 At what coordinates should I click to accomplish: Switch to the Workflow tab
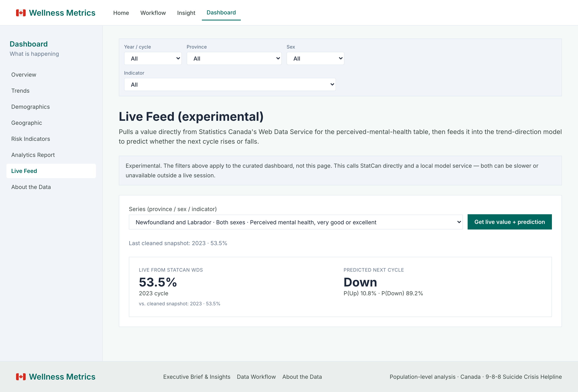(153, 13)
